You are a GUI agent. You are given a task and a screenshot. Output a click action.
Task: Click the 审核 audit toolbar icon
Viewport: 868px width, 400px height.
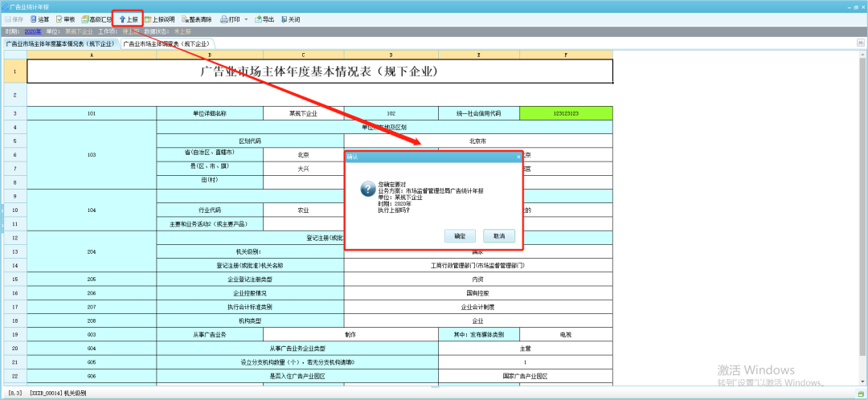pyautogui.click(x=65, y=19)
